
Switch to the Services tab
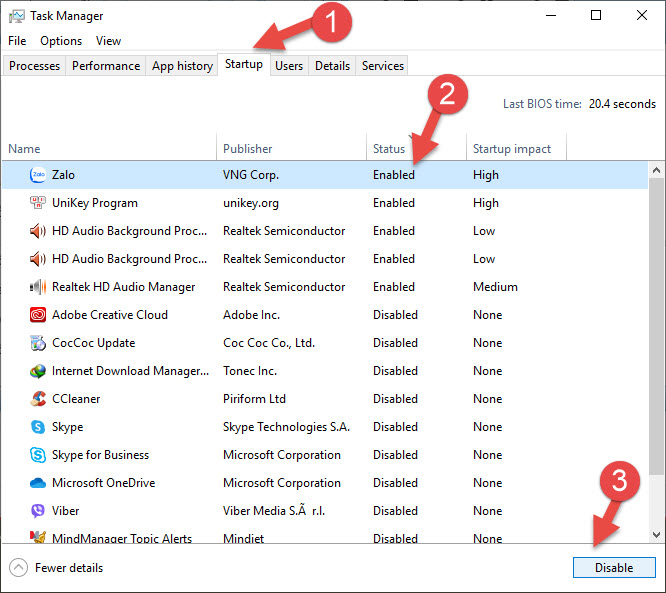coord(383,66)
